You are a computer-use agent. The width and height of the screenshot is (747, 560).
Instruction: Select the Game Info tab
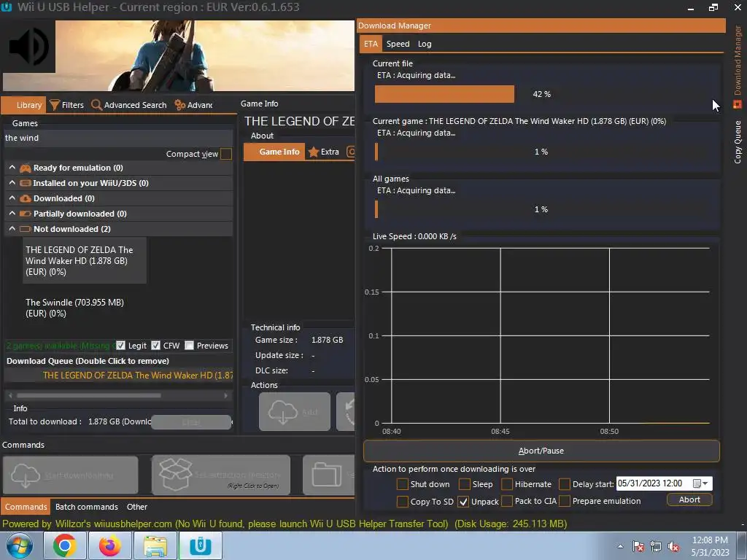click(274, 152)
